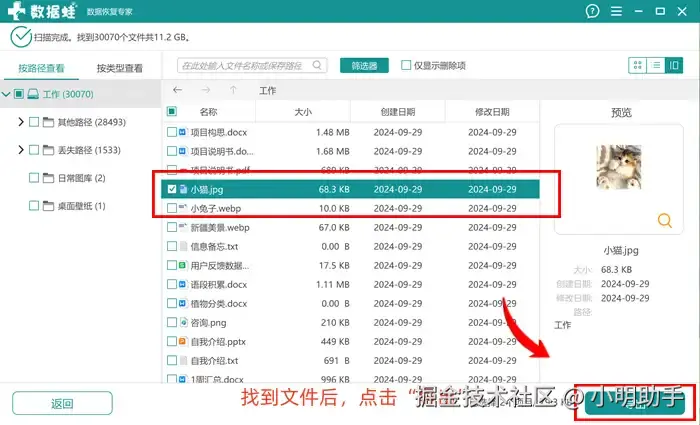Click the spreadsheet icon of 用户反馈数据

tap(183, 265)
